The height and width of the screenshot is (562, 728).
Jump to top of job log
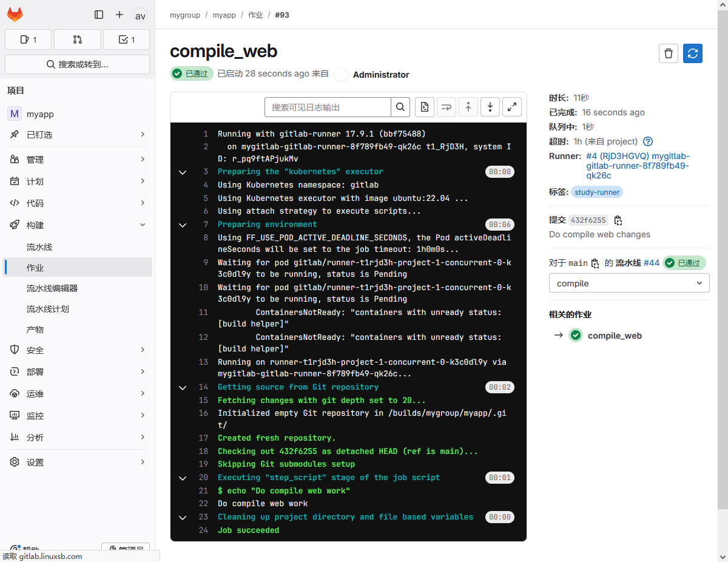tap(468, 107)
